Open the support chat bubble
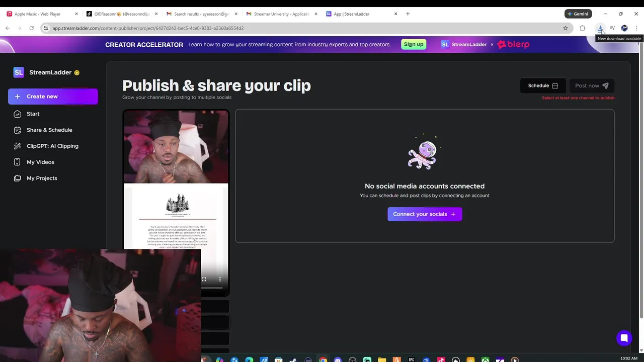Screen dimensions: 644x362 [624, 338]
